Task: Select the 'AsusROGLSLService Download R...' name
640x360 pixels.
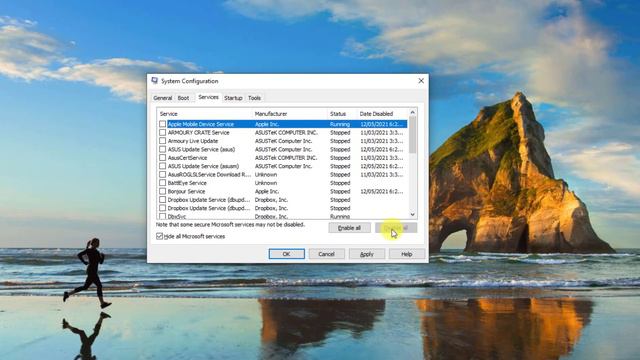Action: point(209,174)
